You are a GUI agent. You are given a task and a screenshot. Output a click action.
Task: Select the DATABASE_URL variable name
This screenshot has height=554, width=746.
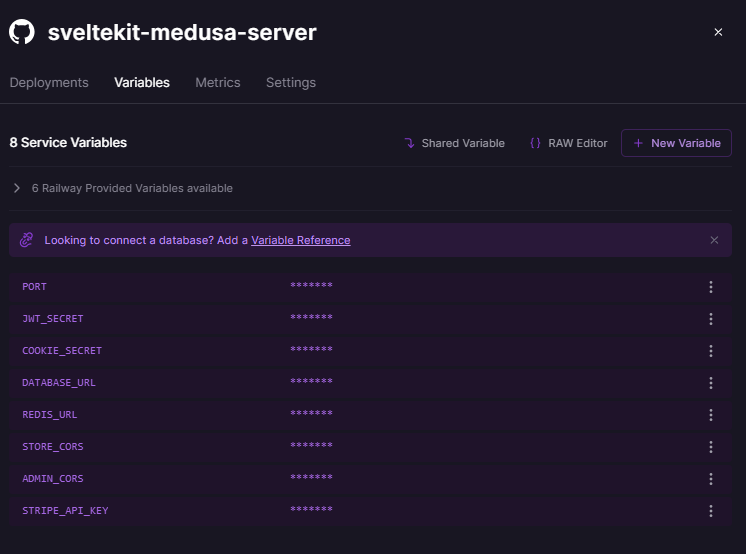click(59, 382)
